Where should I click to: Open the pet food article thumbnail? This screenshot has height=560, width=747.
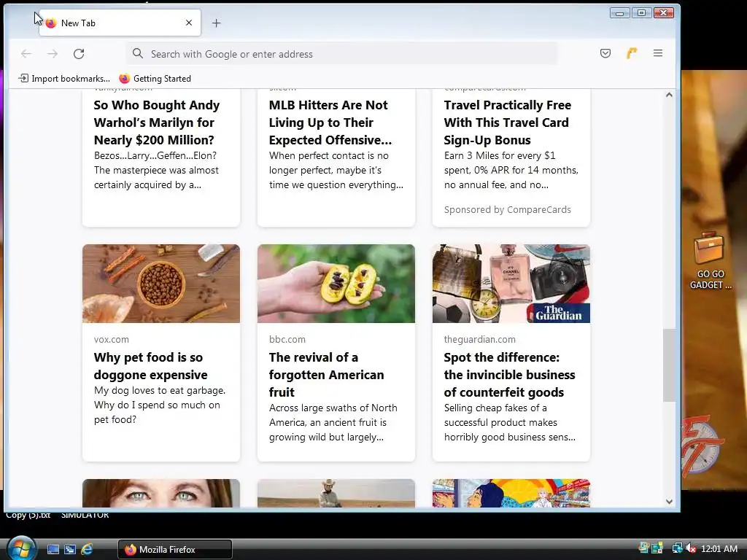click(x=161, y=284)
